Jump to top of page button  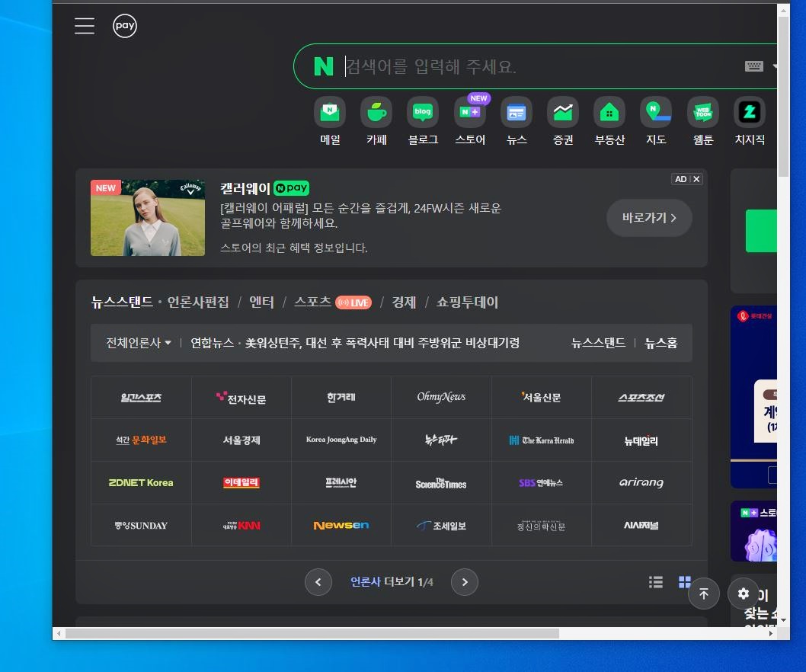704,594
